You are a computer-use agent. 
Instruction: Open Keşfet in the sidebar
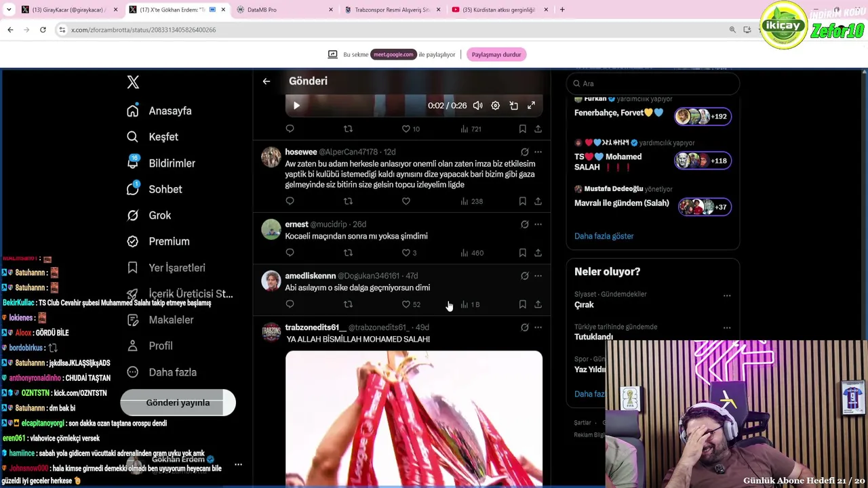(x=153, y=137)
